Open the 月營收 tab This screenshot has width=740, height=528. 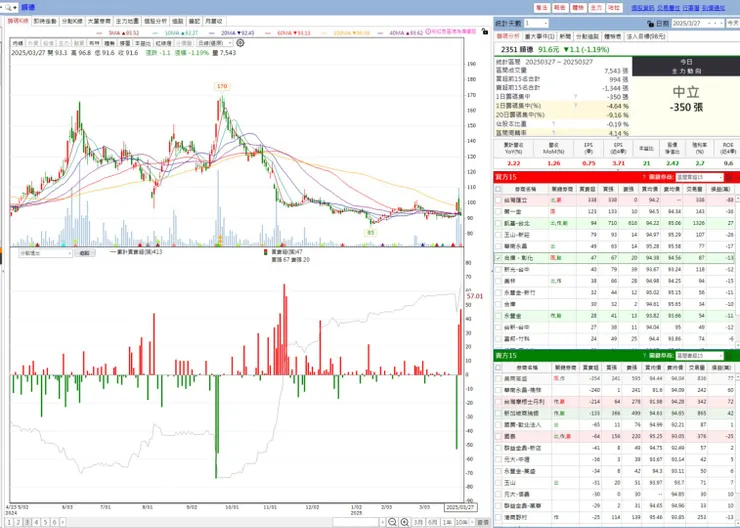click(x=213, y=21)
